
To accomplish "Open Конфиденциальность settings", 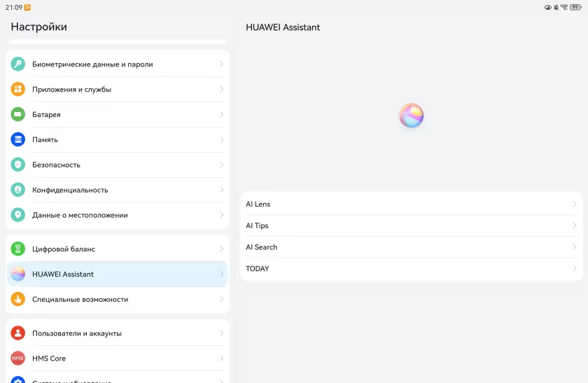I will (118, 190).
